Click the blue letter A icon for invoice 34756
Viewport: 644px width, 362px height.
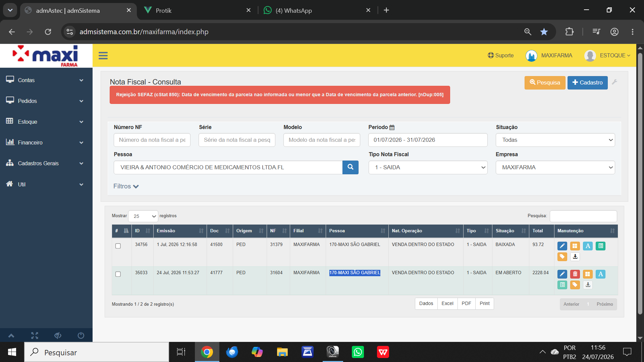(588, 246)
